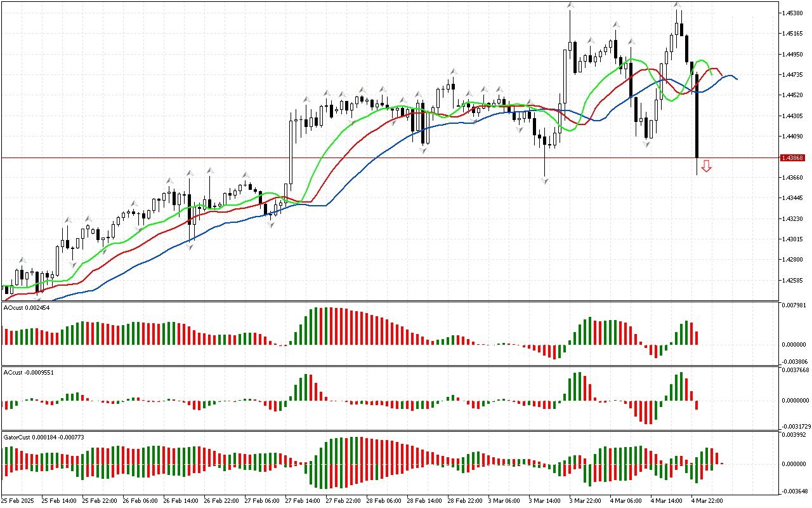Viewport: 812px width, 508px height.
Task: Click the 1.43230 price axis label
Action: click(x=793, y=219)
